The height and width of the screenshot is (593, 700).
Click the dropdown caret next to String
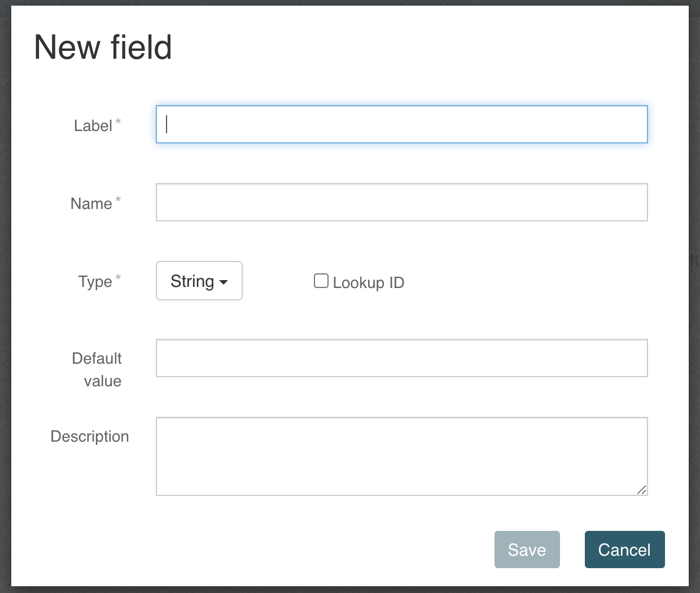click(x=224, y=281)
